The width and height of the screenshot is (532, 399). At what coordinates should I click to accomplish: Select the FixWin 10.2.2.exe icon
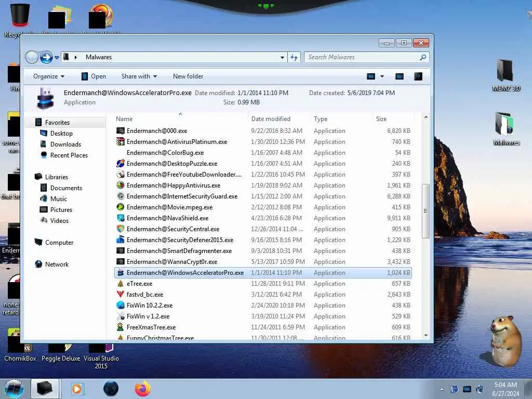click(121, 305)
